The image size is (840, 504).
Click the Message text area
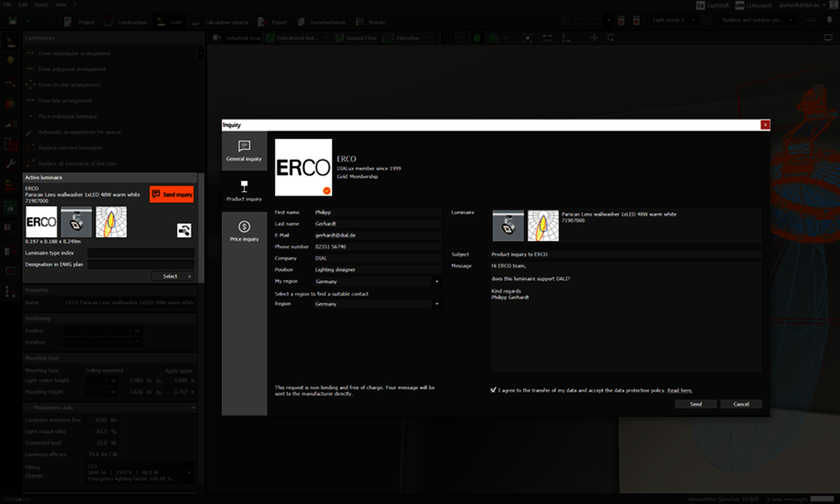coord(625,316)
